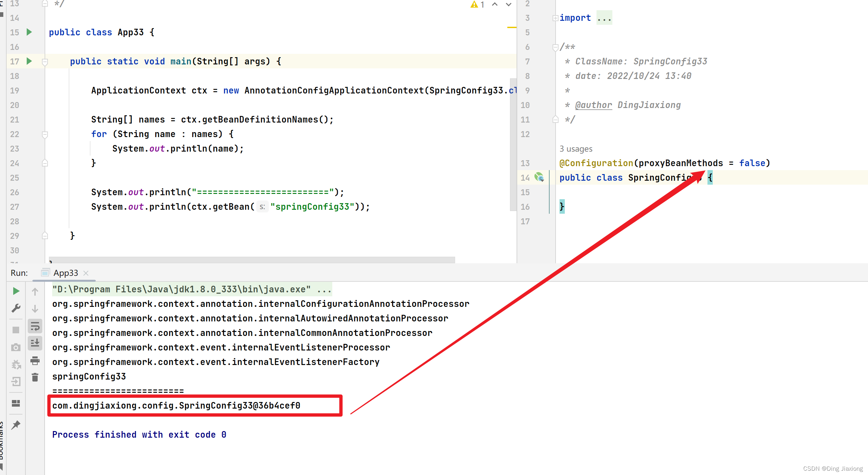
Task: Click the bug-with-gear icon in run toolbar
Action: (x=16, y=364)
